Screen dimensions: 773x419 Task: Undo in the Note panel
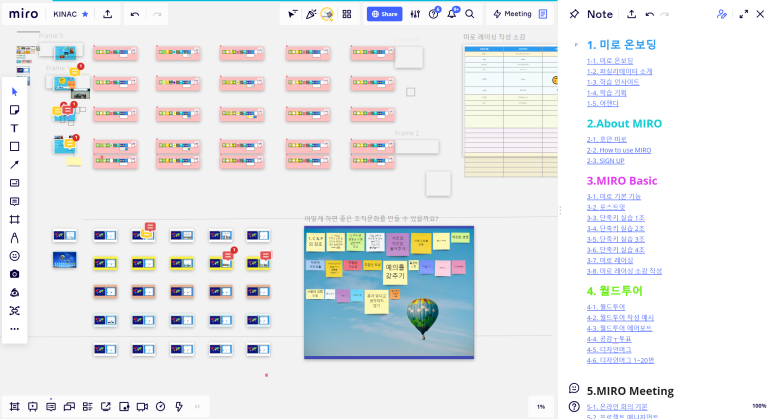tap(650, 14)
